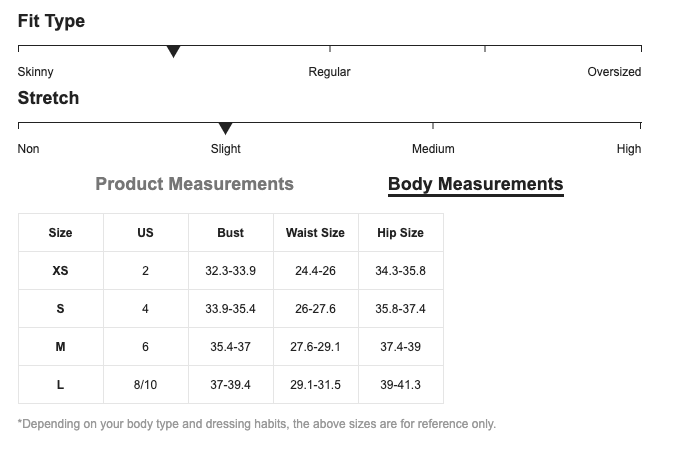Screen dimensions: 673x450
Task: Click the High stretch label
Action: coord(629,149)
